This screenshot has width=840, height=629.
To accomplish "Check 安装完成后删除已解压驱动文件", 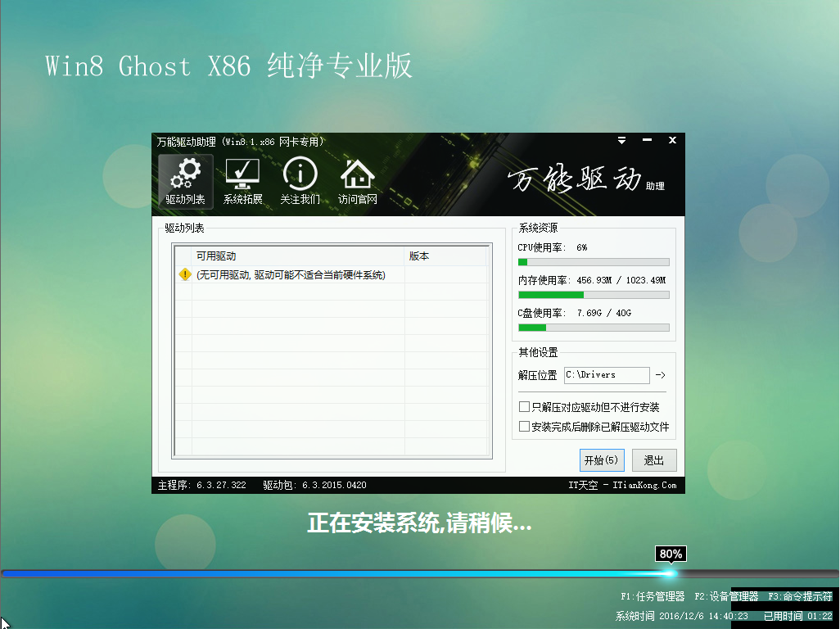I will coord(524,426).
